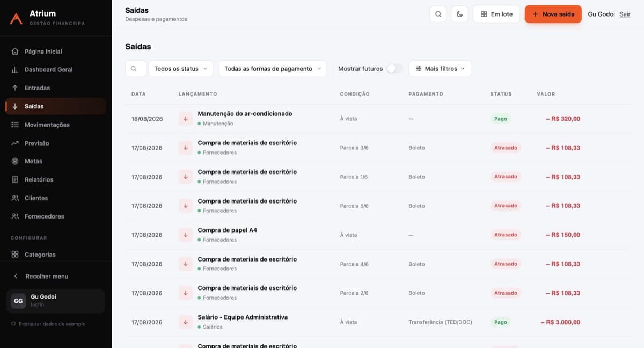Viewport: 644px width, 348px height.
Task: Click the Sair link
Action: click(x=625, y=14)
